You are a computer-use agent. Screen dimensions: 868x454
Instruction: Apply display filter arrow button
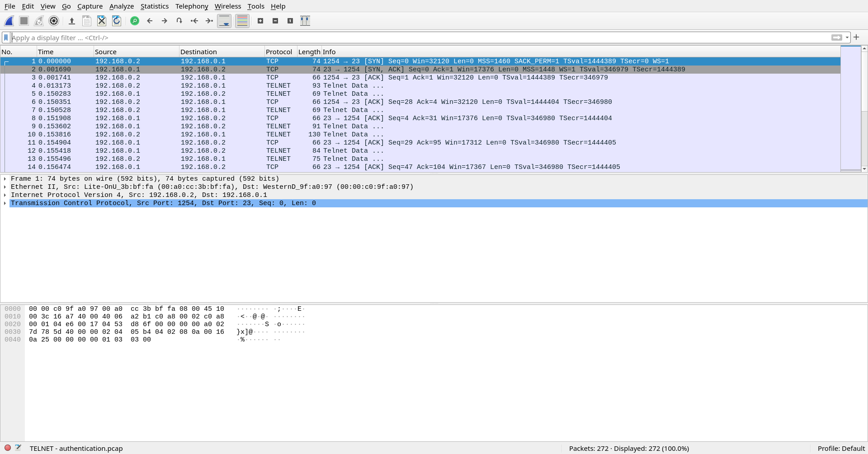point(837,37)
